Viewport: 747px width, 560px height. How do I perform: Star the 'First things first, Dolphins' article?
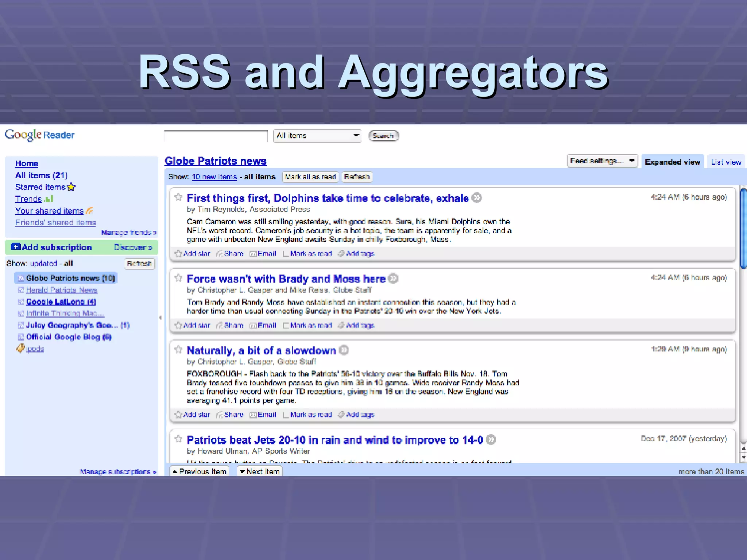178,197
